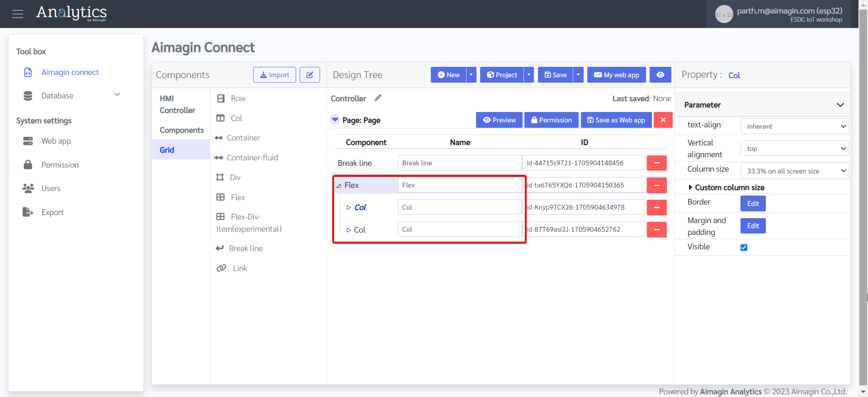The width and height of the screenshot is (868, 397).
Task: Click the Flex ID field
Action: pos(585,185)
